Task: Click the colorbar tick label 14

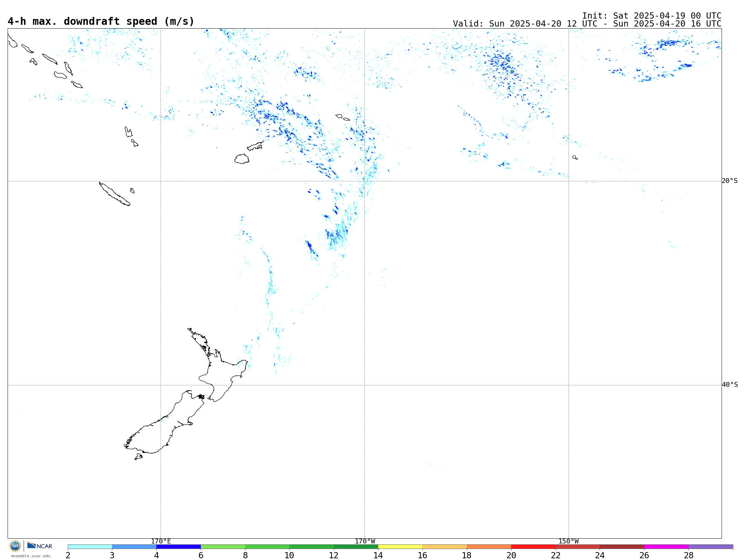Action: pos(378,555)
